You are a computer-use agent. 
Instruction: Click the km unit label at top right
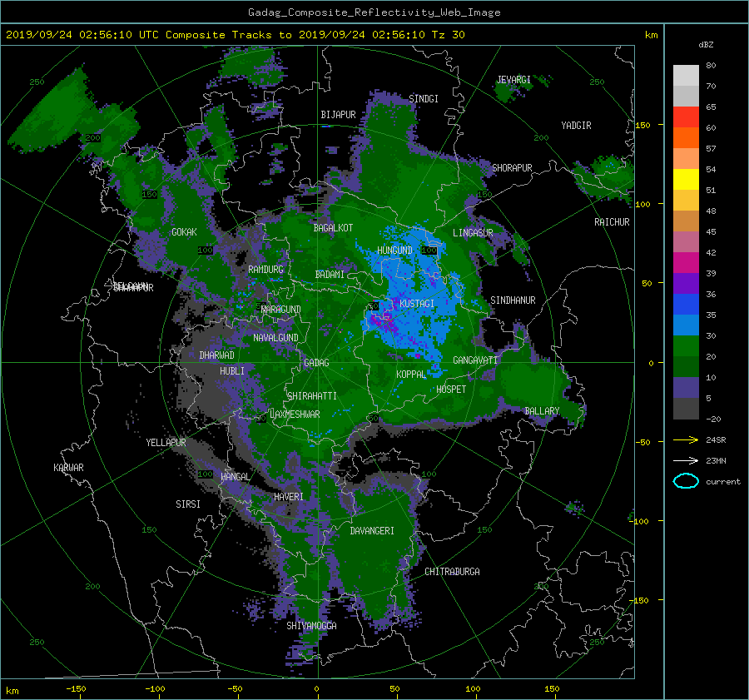651,35
